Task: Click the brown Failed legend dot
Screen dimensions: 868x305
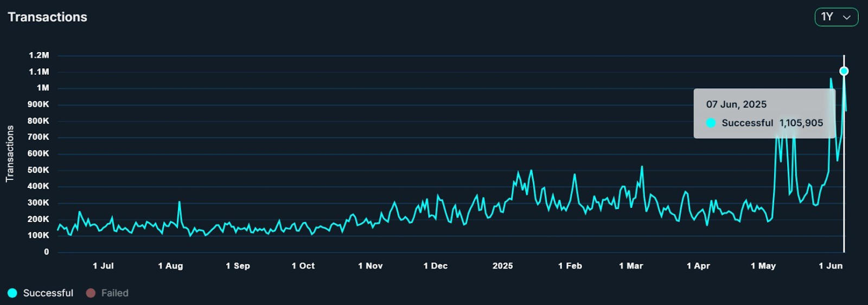Action: click(91, 293)
